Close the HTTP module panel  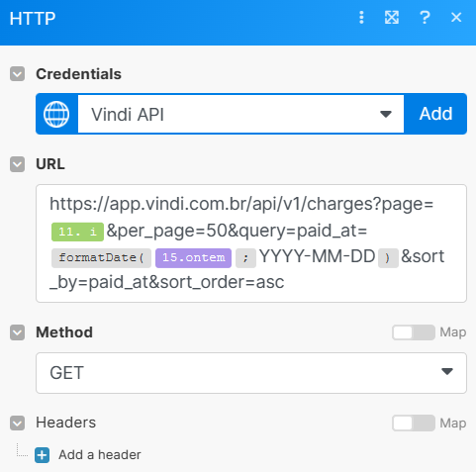coord(456,18)
